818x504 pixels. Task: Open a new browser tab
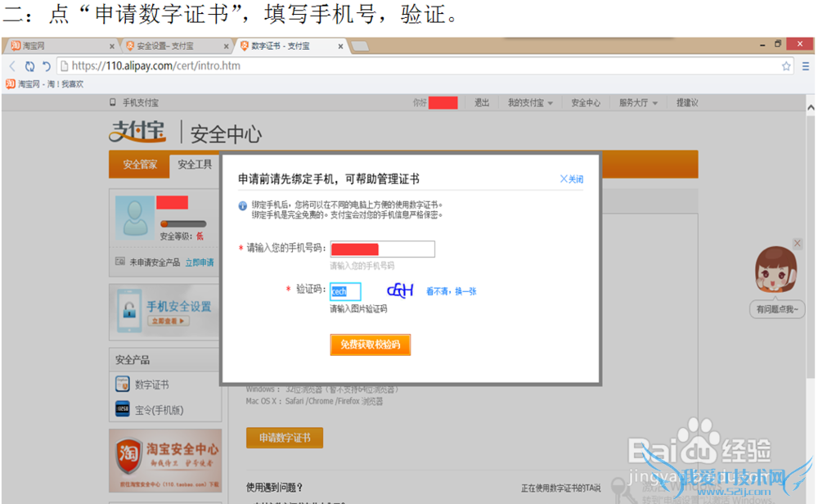[x=360, y=47]
